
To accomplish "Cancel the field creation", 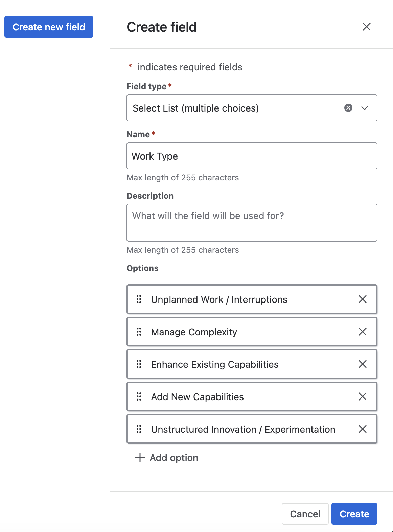I will coord(305,513).
